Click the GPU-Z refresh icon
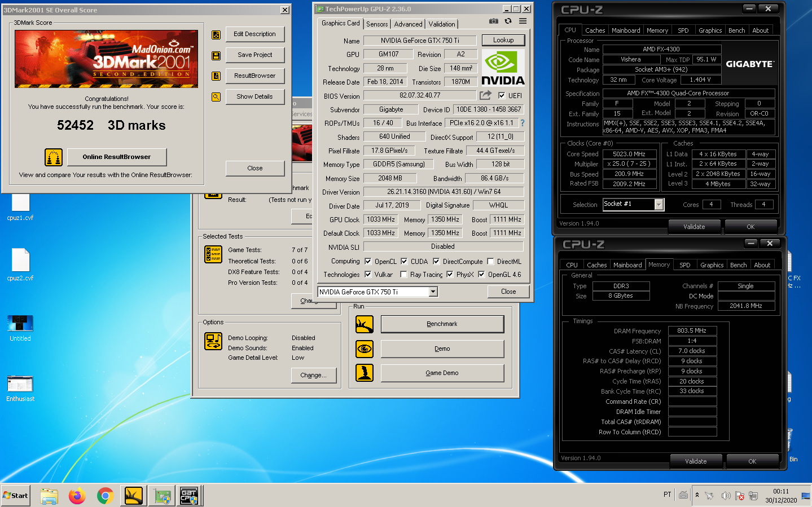The image size is (812, 507). pos(508,21)
